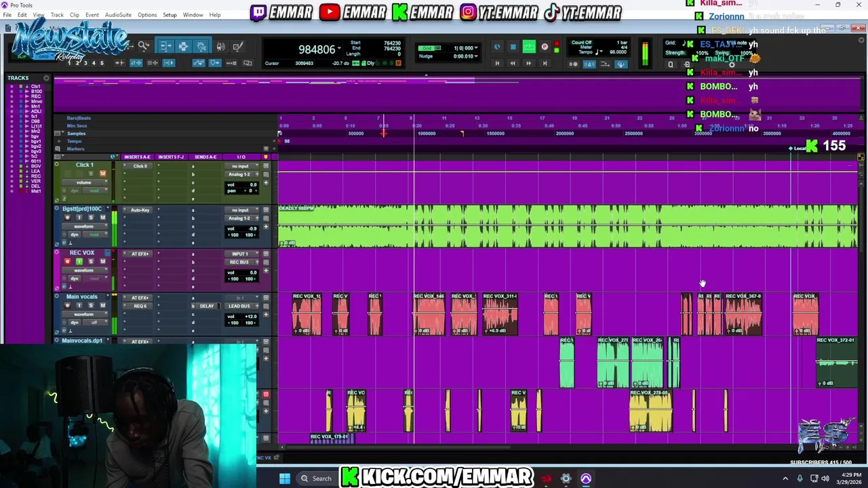
Task: Open the main counter format dropdown
Action: tap(339, 48)
